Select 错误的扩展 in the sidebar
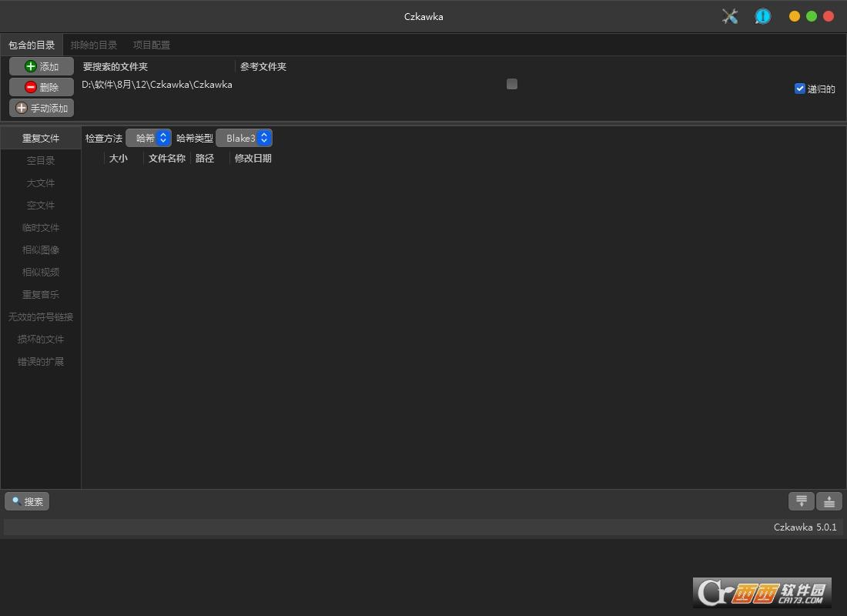The height and width of the screenshot is (616, 847). (x=41, y=361)
